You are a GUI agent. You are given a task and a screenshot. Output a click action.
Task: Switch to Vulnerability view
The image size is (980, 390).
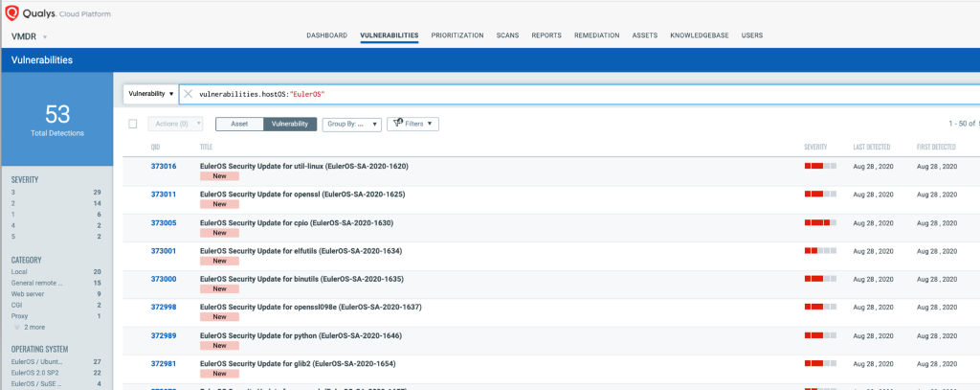coord(290,124)
